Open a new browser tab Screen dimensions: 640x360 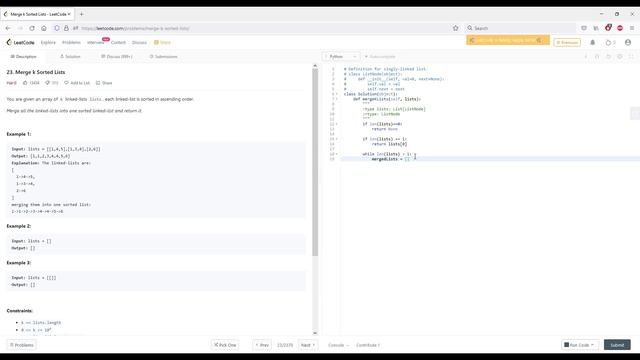[x=82, y=14]
